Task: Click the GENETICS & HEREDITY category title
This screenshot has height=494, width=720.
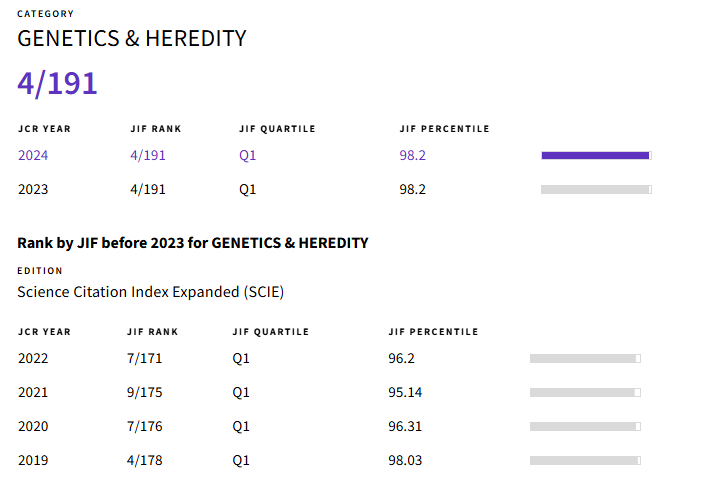Action: point(132,39)
